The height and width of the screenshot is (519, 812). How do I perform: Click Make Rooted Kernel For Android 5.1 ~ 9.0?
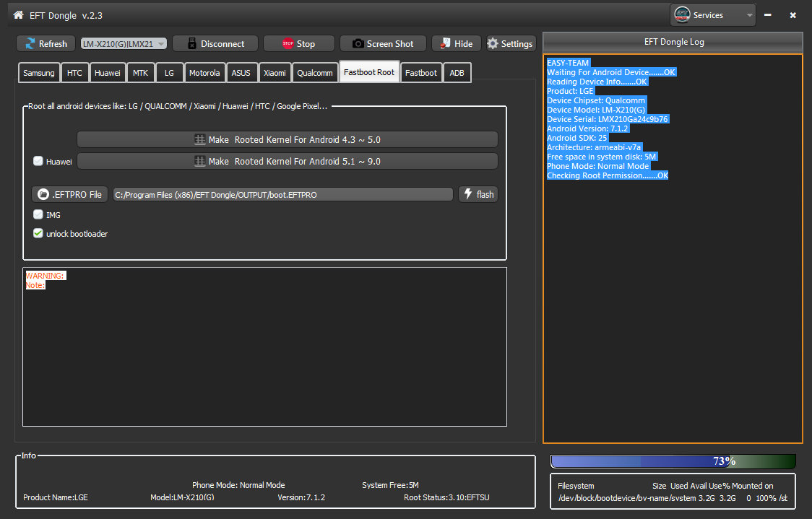(288, 162)
